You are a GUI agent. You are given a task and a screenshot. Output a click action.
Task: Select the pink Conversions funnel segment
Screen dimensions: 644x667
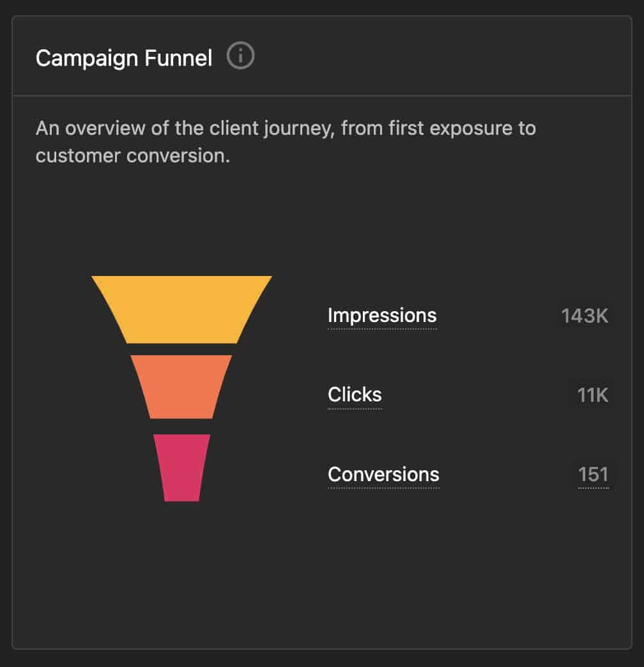pos(182,466)
